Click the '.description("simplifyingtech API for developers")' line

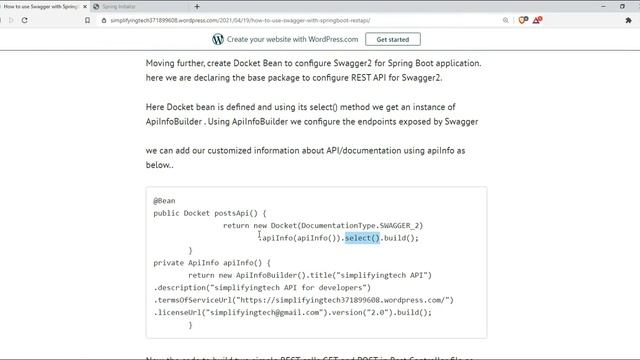tap(262, 288)
